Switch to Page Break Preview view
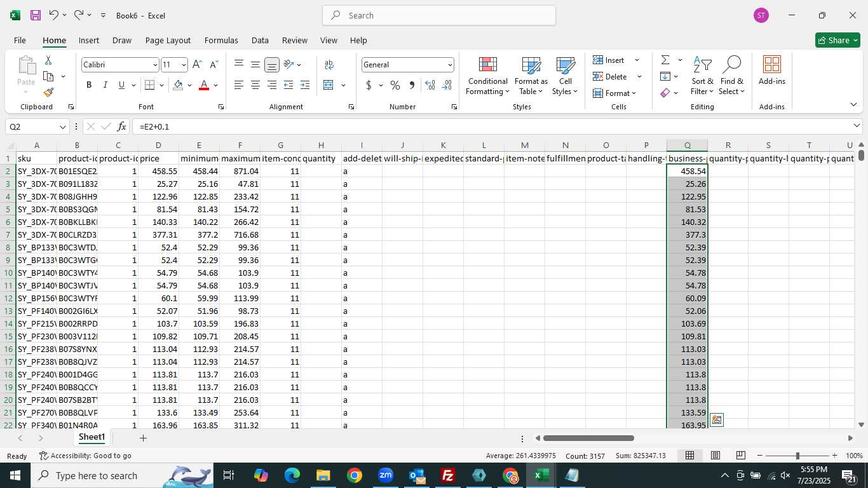This screenshot has width=868, height=488. (741, 456)
